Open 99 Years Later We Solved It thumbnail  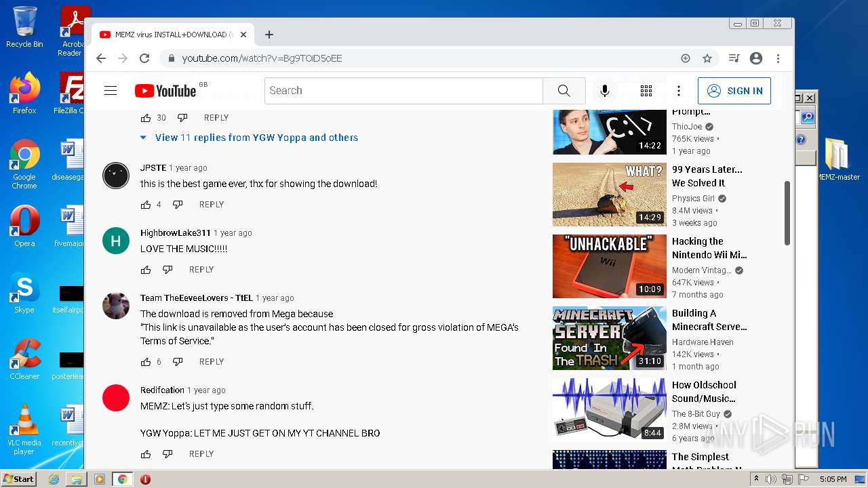pos(610,195)
